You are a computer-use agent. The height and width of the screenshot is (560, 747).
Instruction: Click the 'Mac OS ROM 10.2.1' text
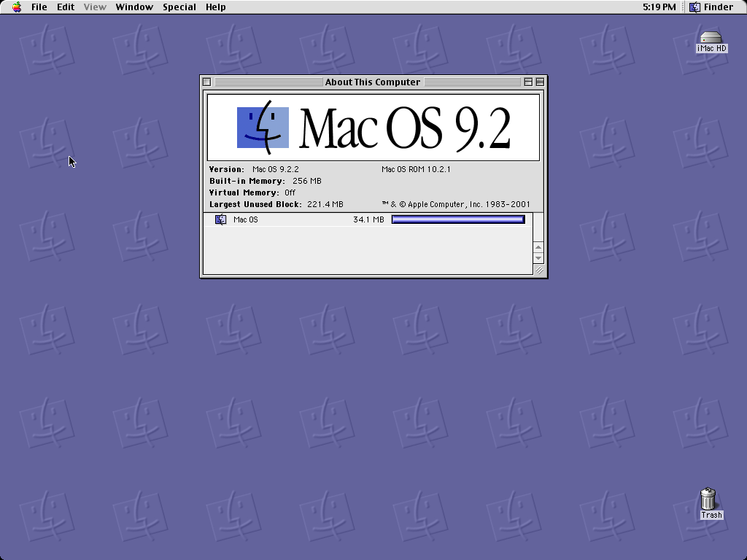click(x=416, y=169)
